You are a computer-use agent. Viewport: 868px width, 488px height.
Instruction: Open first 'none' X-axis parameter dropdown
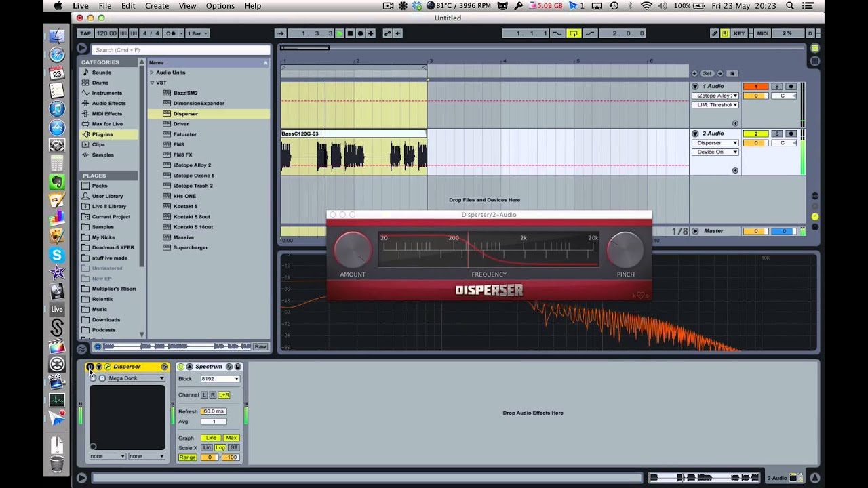click(x=107, y=456)
